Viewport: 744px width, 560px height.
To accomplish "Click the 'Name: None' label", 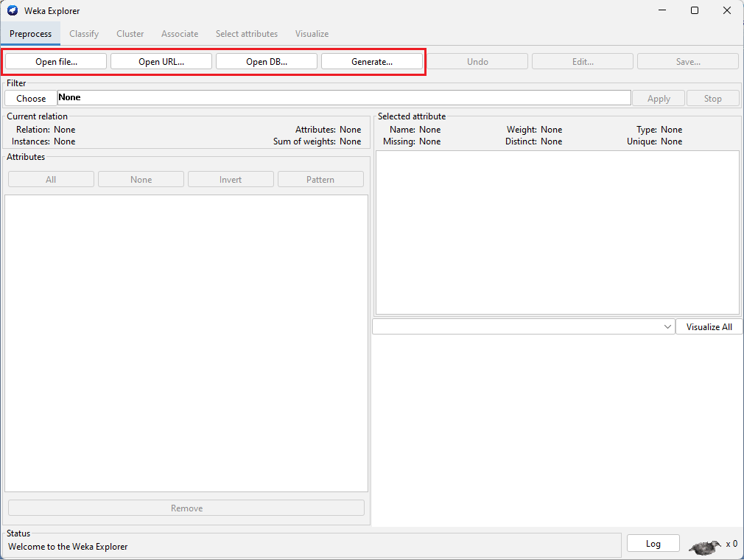I will (415, 130).
